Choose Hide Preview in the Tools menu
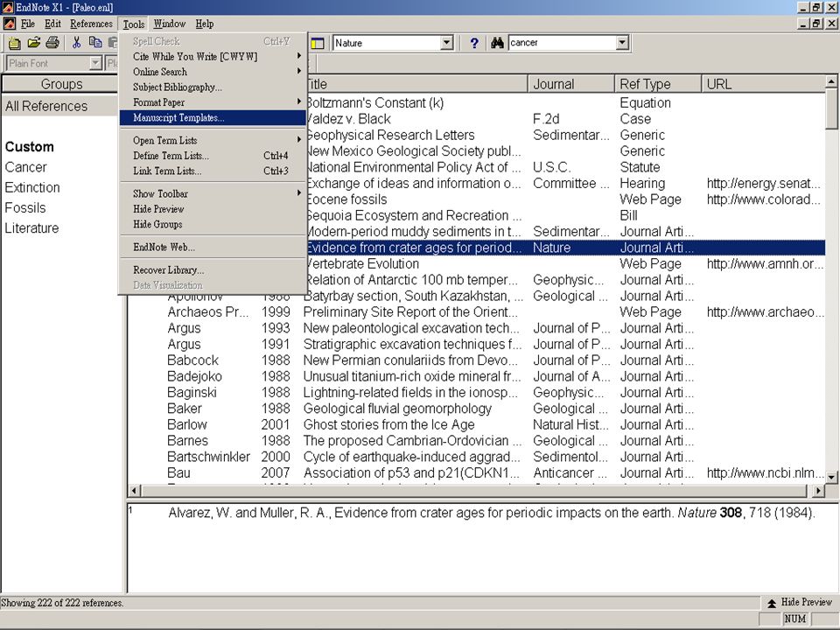The image size is (840, 630). pos(213,209)
